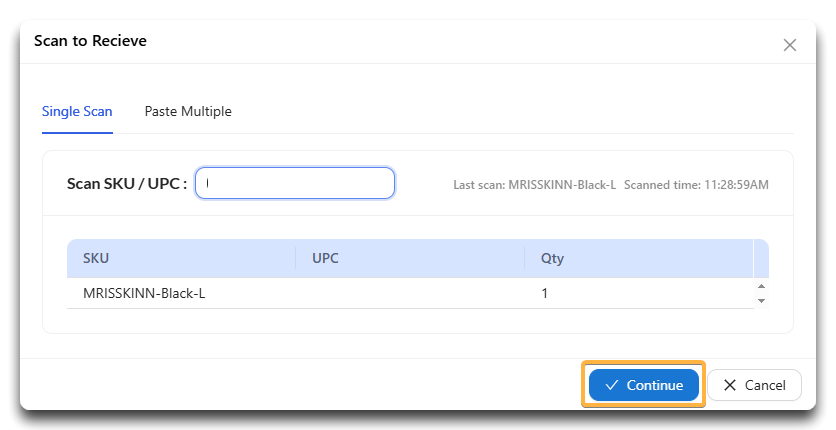Click the Continue button
The image size is (836, 430).
pyautogui.click(x=644, y=385)
